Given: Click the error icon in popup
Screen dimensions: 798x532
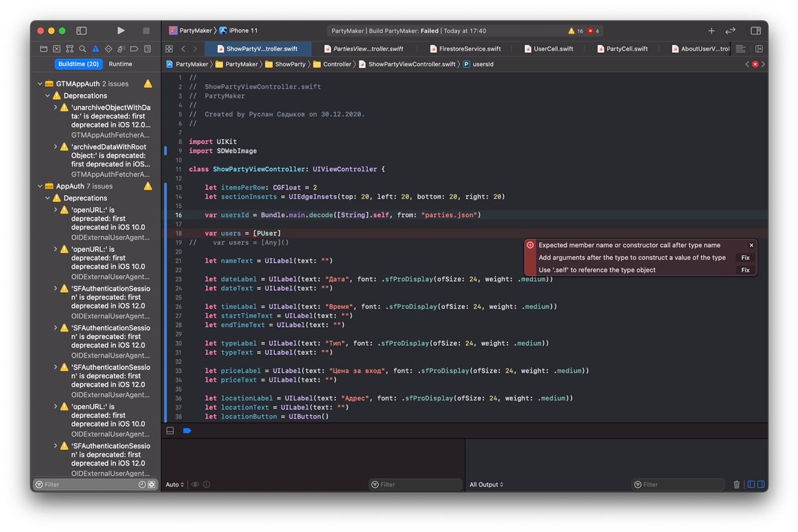Looking at the screenshot, I should [531, 245].
